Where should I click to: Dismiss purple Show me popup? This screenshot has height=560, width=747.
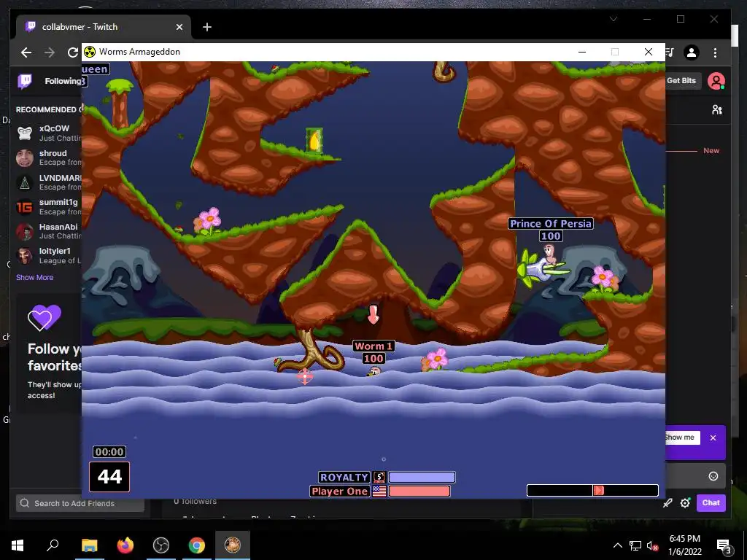coord(713,437)
